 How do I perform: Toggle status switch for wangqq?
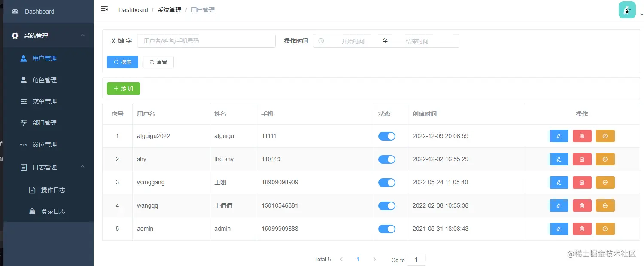[x=387, y=205]
